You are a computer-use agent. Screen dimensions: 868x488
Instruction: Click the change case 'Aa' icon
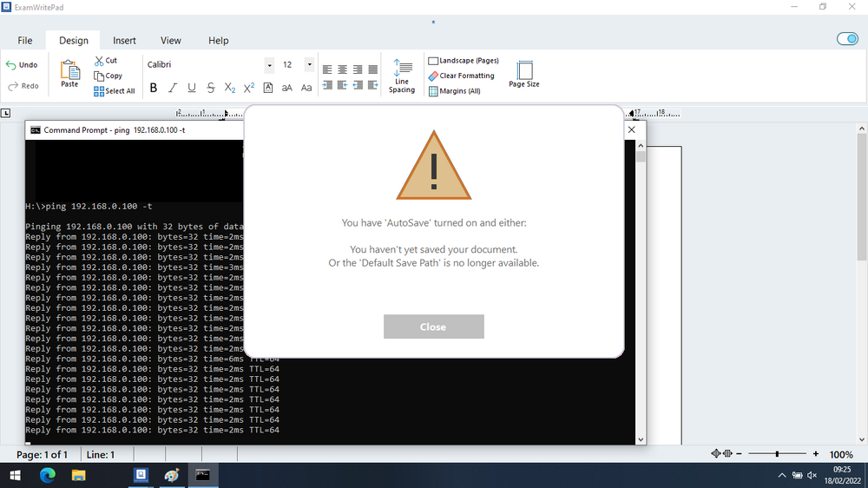click(x=306, y=88)
